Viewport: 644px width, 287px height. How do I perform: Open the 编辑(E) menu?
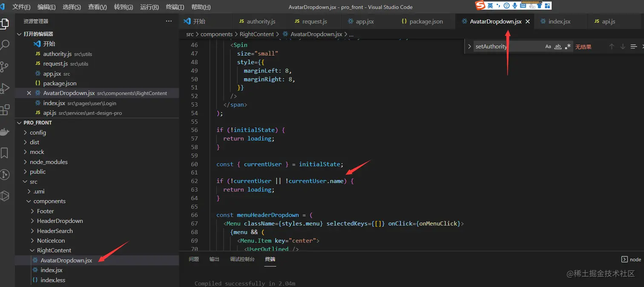click(x=46, y=7)
